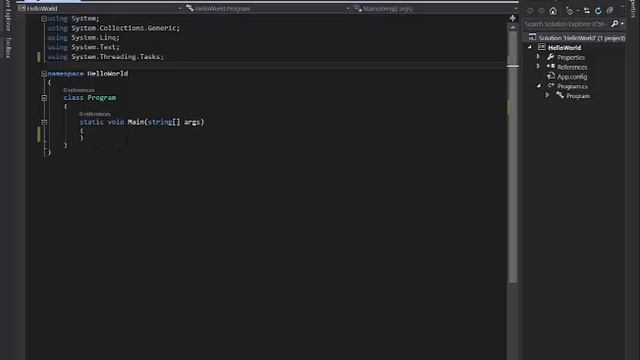Image resolution: width=640 pixels, height=360 pixels.
Task: Open the Toolbox side tab
Action: coord(9,48)
